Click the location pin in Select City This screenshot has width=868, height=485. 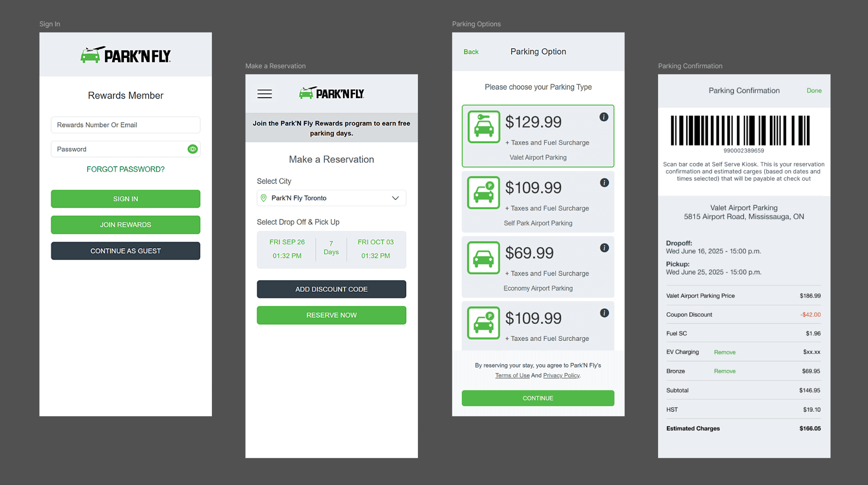click(264, 198)
